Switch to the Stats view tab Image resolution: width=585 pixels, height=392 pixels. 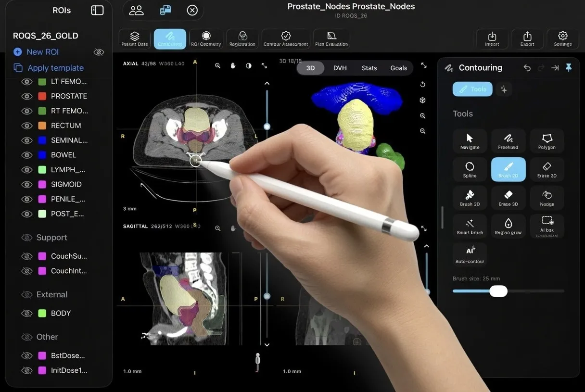point(369,68)
